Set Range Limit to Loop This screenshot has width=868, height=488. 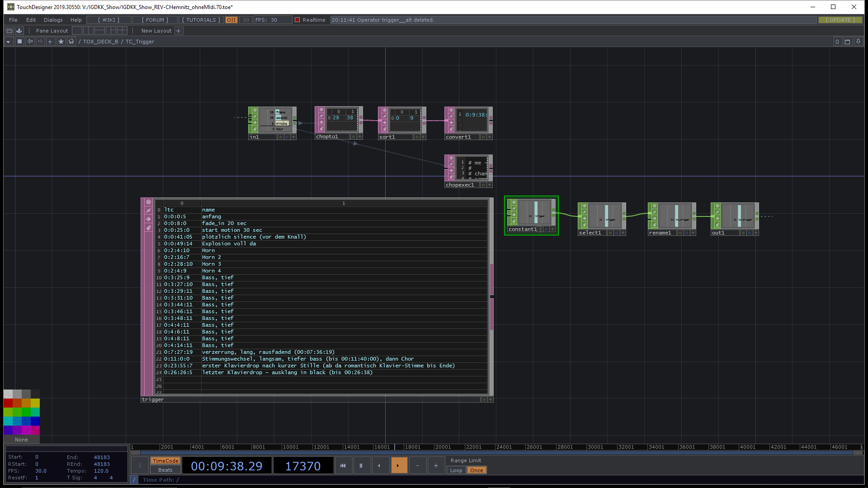[x=456, y=470]
